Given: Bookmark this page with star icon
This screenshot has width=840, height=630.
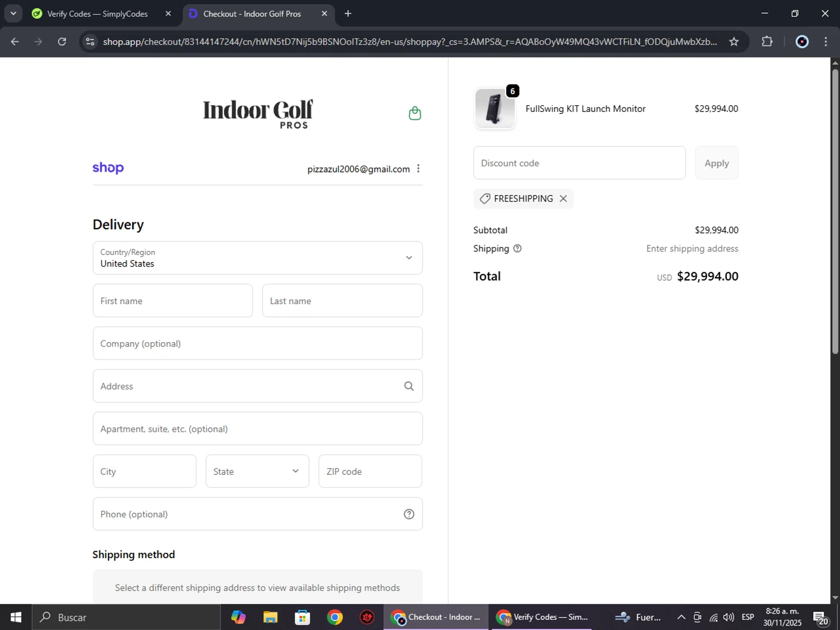Looking at the screenshot, I should click(x=734, y=41).
